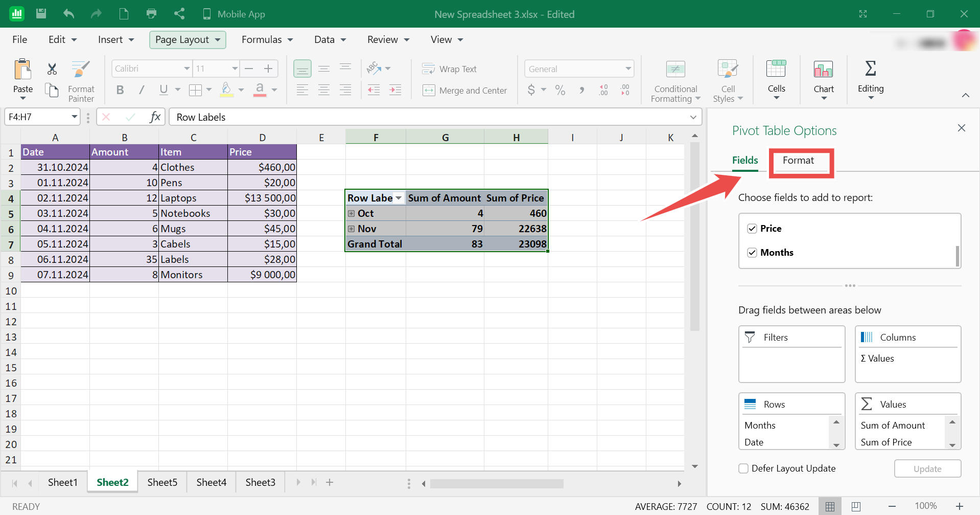
Task: Apply percent number format
Action: pyautogui.click(x=561, y=91)
